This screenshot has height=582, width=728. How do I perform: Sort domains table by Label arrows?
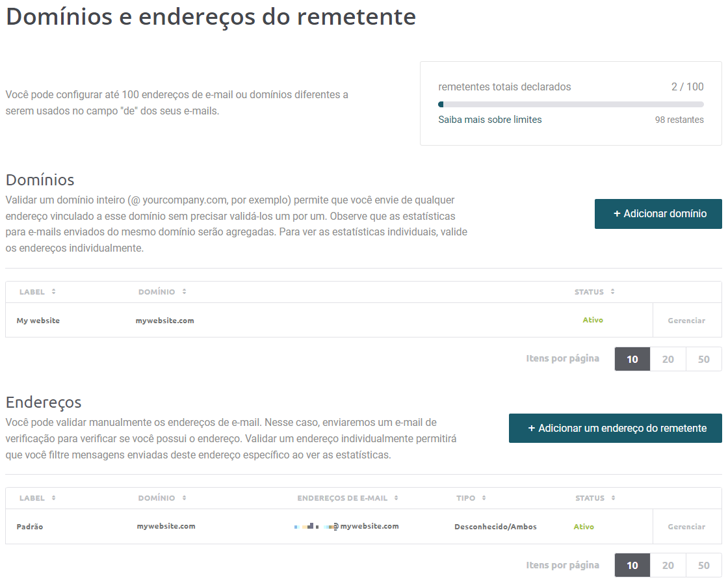(54, 292)
